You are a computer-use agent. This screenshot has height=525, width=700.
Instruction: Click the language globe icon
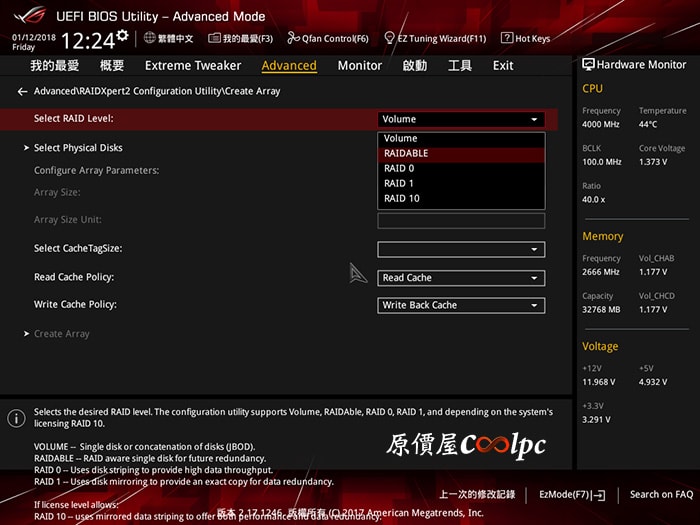pos(150,38)
